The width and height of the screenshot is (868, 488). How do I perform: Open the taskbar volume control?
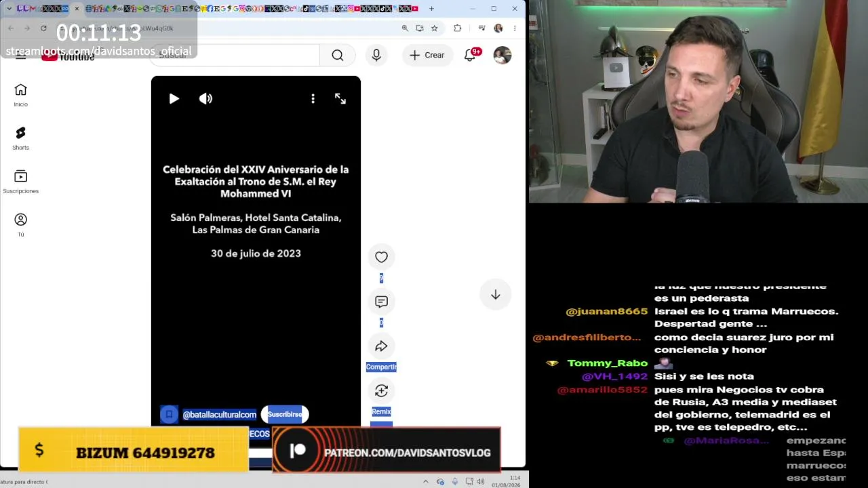(x=481, y=482)
